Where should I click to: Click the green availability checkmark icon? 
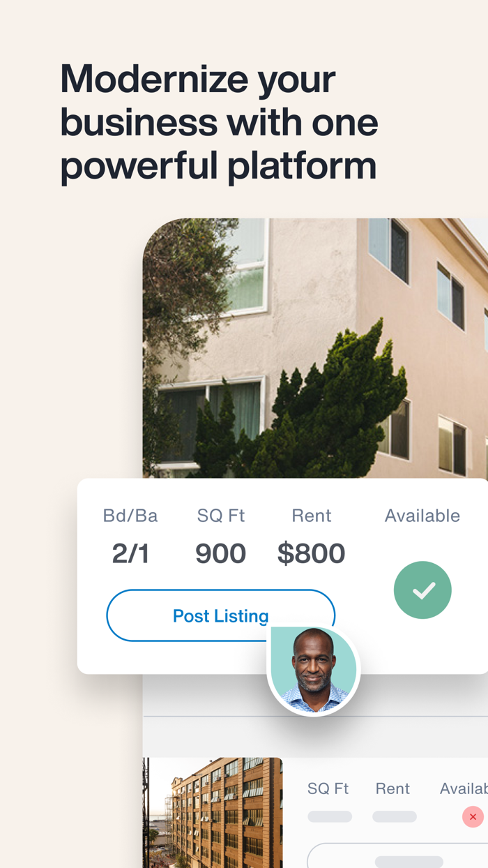[422, 590]
